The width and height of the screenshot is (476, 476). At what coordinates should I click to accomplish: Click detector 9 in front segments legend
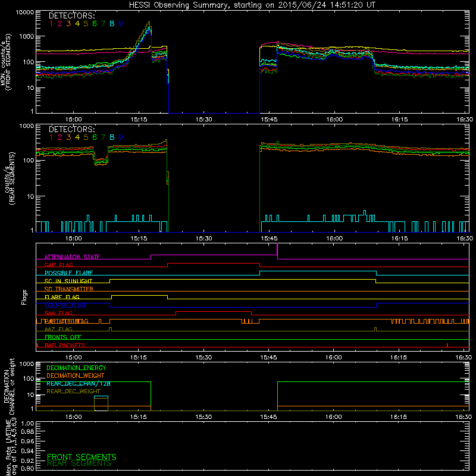click(121, 24)
